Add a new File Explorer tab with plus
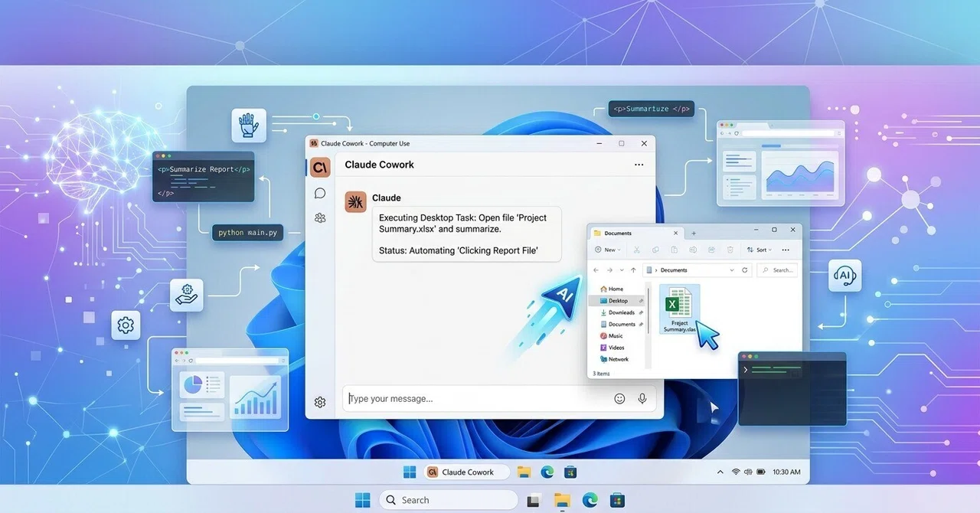Viewport: 980px width, 513px height. 694,233
